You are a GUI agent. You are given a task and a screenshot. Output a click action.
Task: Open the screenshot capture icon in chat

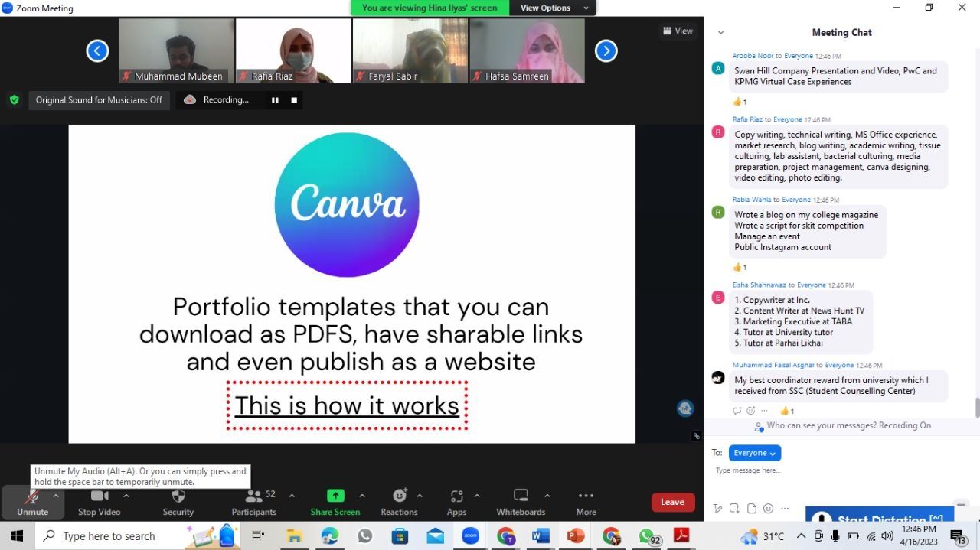point(734,509)
